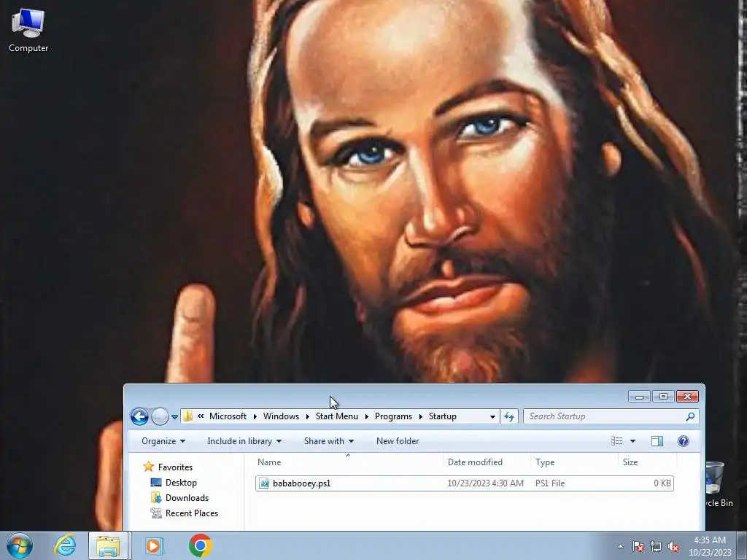Expand hidden path with double chevron
The image size is (747, 560).
tap(201, 416)
